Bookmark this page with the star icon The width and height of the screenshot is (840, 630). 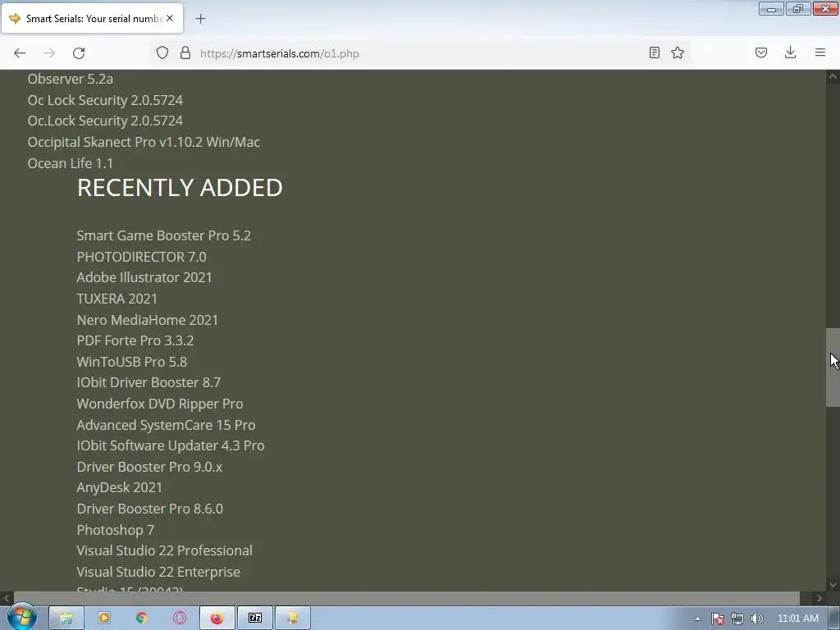[678, 52]
